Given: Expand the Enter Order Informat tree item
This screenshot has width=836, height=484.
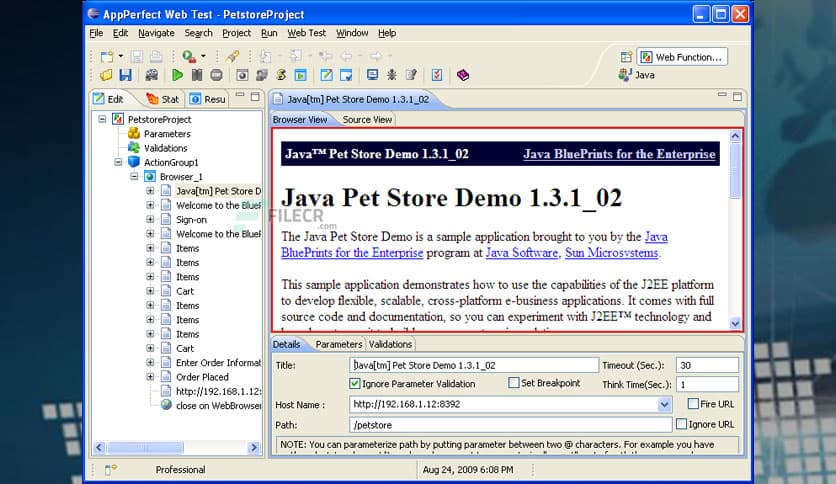Looking at the screenshot, I should (150, 362).
